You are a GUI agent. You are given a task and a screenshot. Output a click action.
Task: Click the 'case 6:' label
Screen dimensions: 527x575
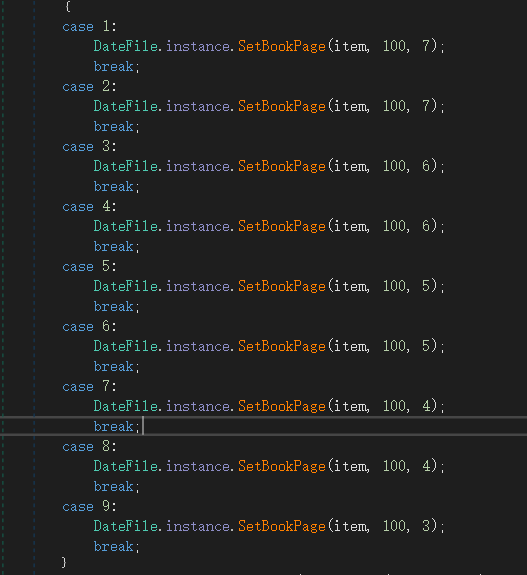coord(89,326)
